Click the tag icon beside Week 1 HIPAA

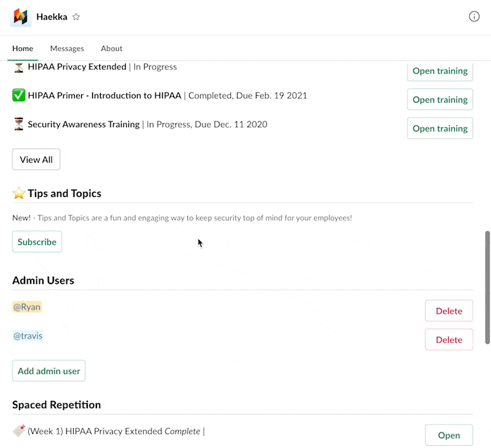coord(19,431)
